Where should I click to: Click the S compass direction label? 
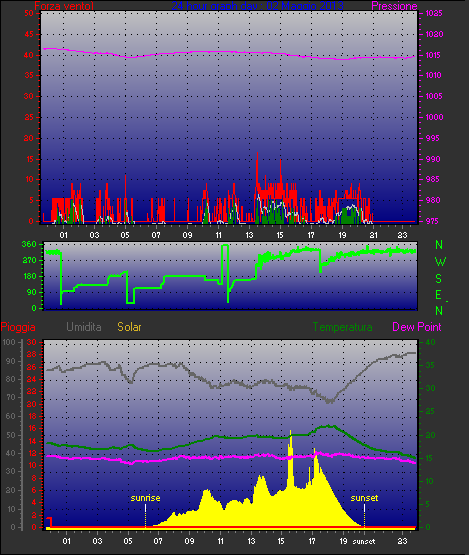[x=439, y=279]
